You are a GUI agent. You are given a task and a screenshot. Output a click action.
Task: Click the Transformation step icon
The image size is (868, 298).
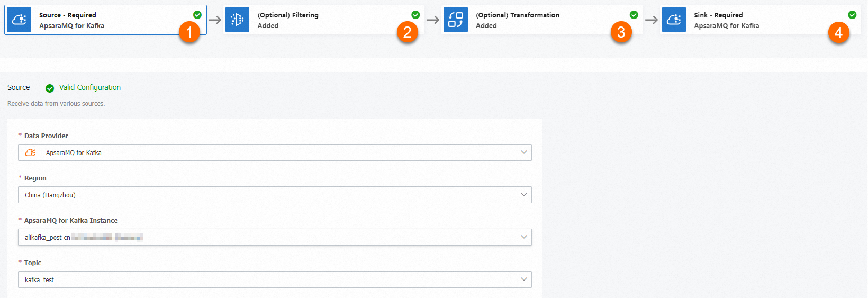click(x=455, y=20)
